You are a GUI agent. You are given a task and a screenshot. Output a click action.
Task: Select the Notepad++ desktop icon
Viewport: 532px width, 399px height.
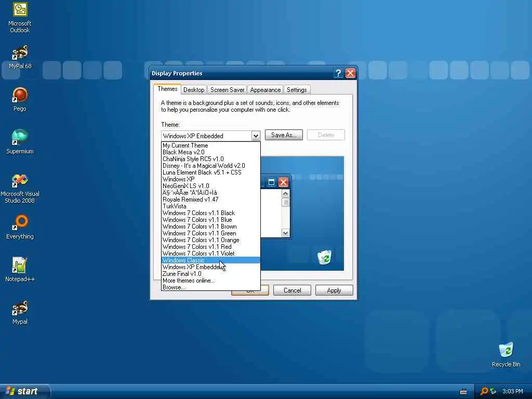(20, 270)
